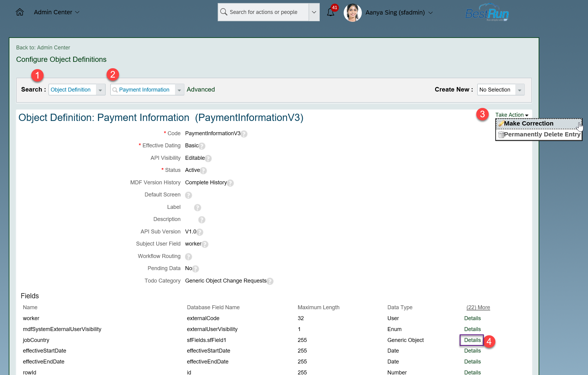Open Details for rowId field
Screen dimensions: 588x375
click(472, 372)
